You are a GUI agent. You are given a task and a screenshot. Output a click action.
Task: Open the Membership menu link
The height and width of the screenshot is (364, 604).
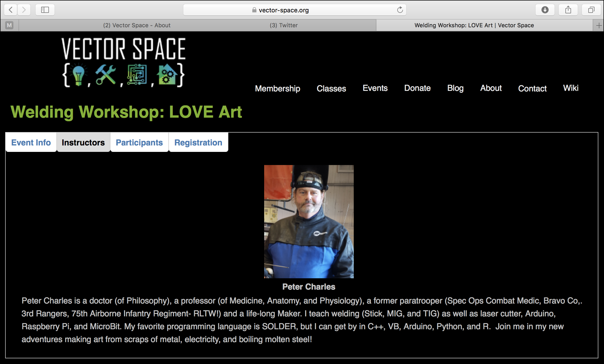coord(278,88)
